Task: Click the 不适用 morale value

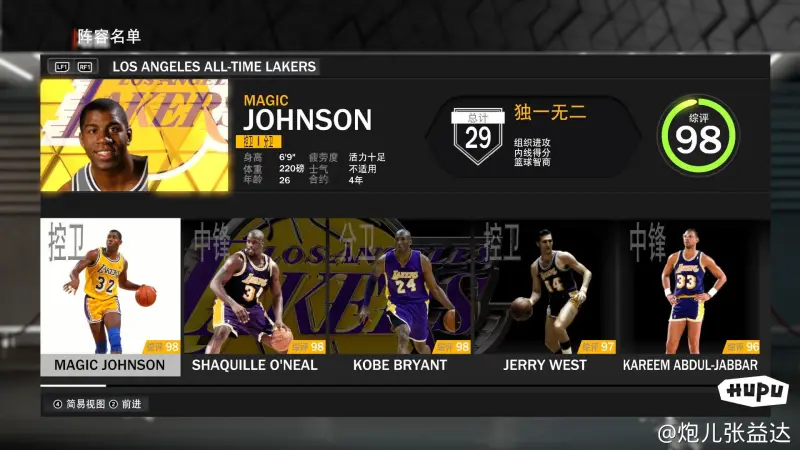Action: click(362, 168)
